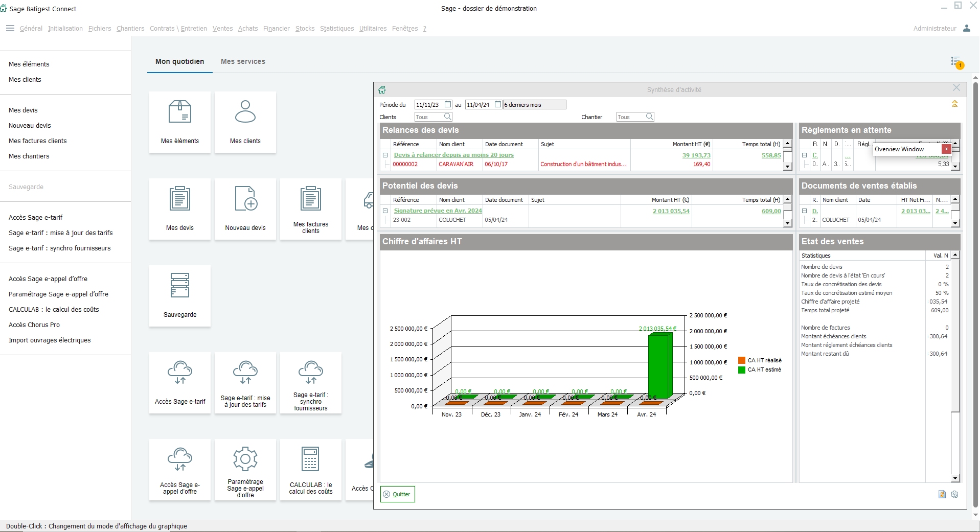Open the CALCULAB calculator tile
Viewport: 980px width, 532px height.
(311, 470)
